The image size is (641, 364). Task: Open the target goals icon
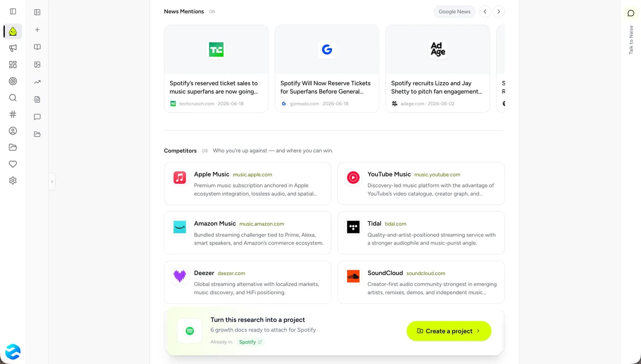(x=13, y=81)
